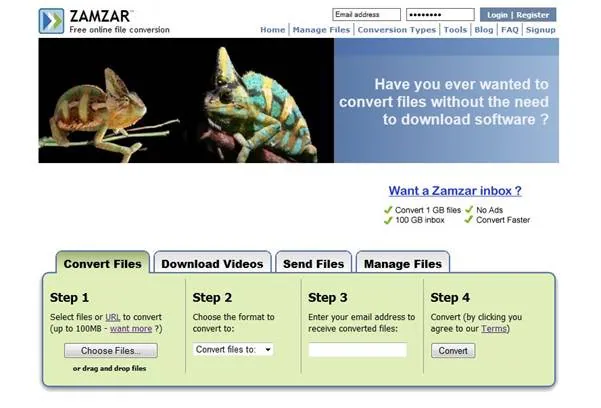Click the Email address login field
This screenshot has height=408, width=601.
[x=366, y=15]
